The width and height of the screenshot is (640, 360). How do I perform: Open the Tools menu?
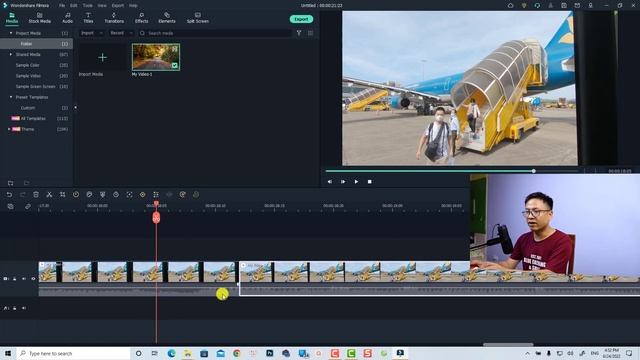87,6
